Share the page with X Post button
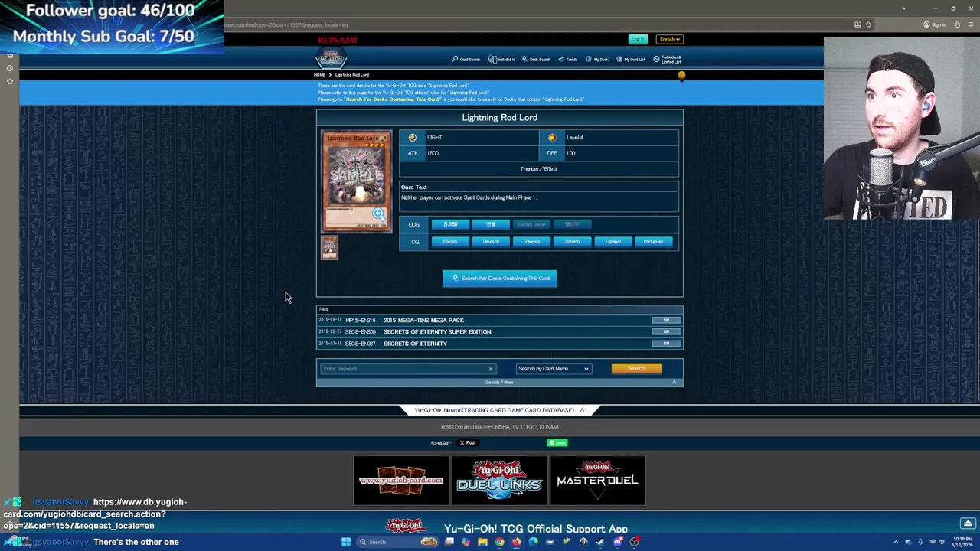This screenshot has height=551, width=980. coord(468,442)
